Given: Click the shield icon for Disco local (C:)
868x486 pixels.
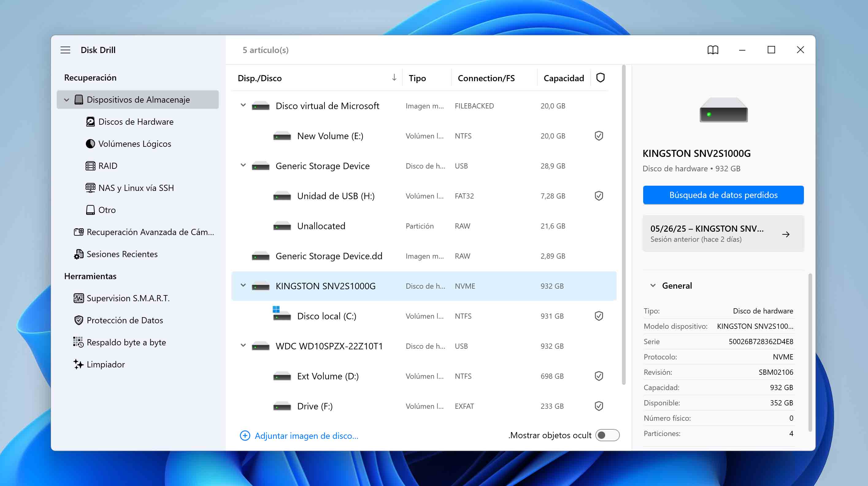Looking at the screenshot, I should pyautogui.click(x=599, y=316).
